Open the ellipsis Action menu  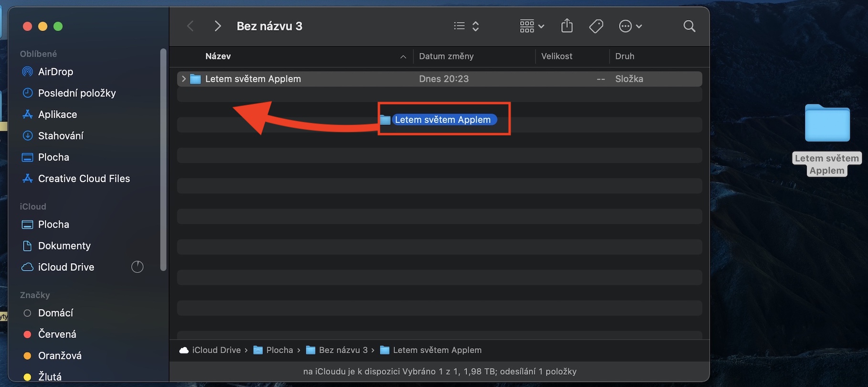630,26
